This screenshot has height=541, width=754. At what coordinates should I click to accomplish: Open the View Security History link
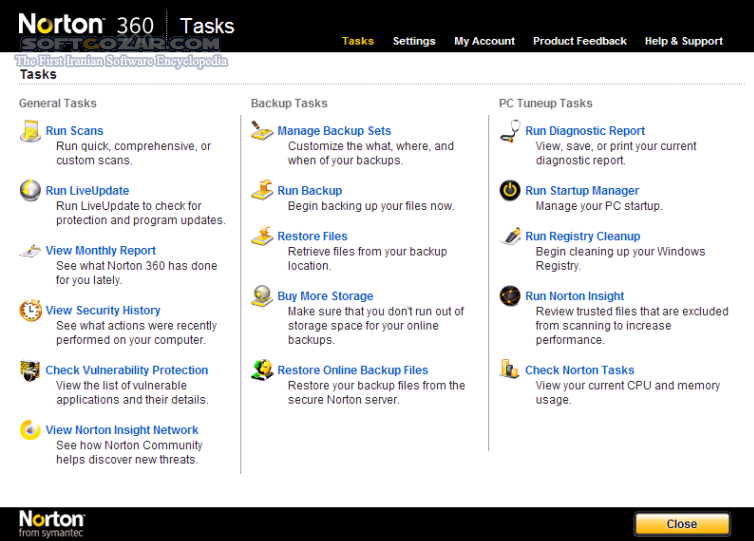click(x=103, y=310)
